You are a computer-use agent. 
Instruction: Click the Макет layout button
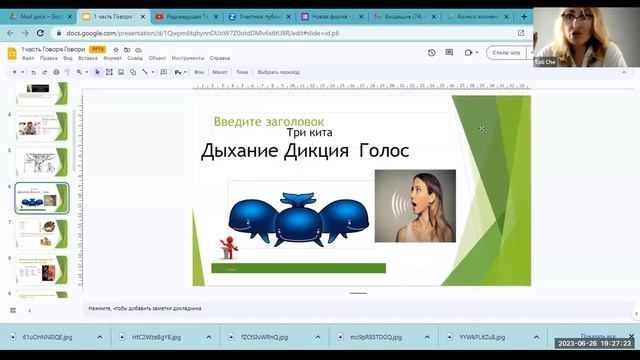[220, 72]
